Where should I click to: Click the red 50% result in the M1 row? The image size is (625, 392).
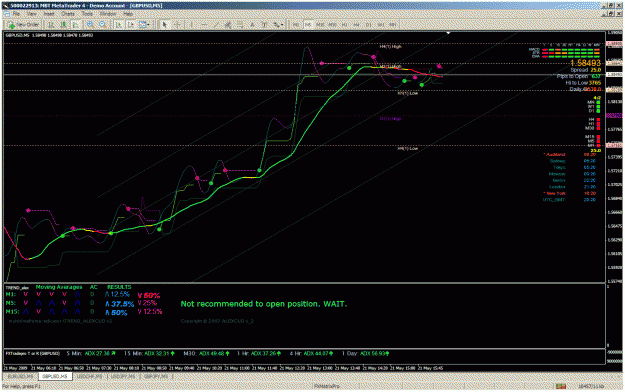149,295
